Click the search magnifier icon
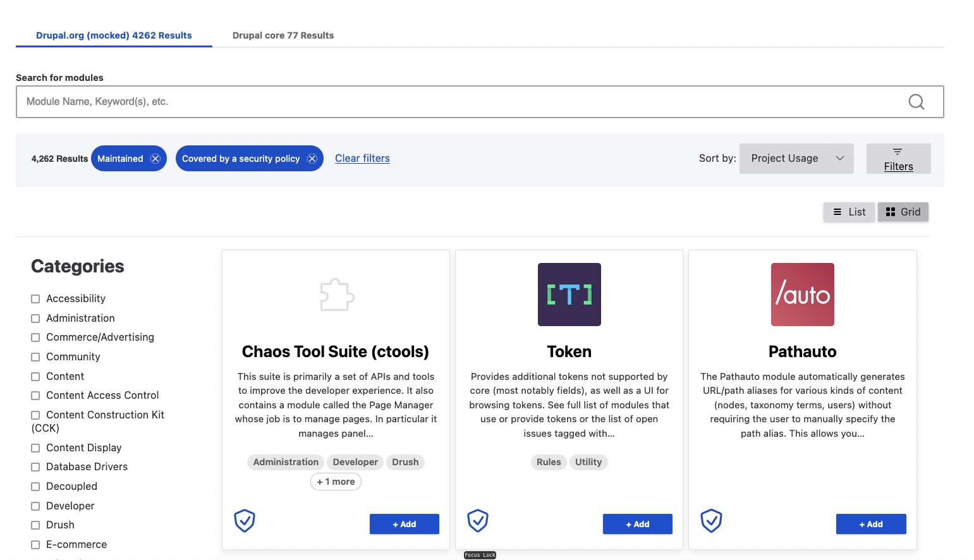Screen dimensions: 974x560 916,102
